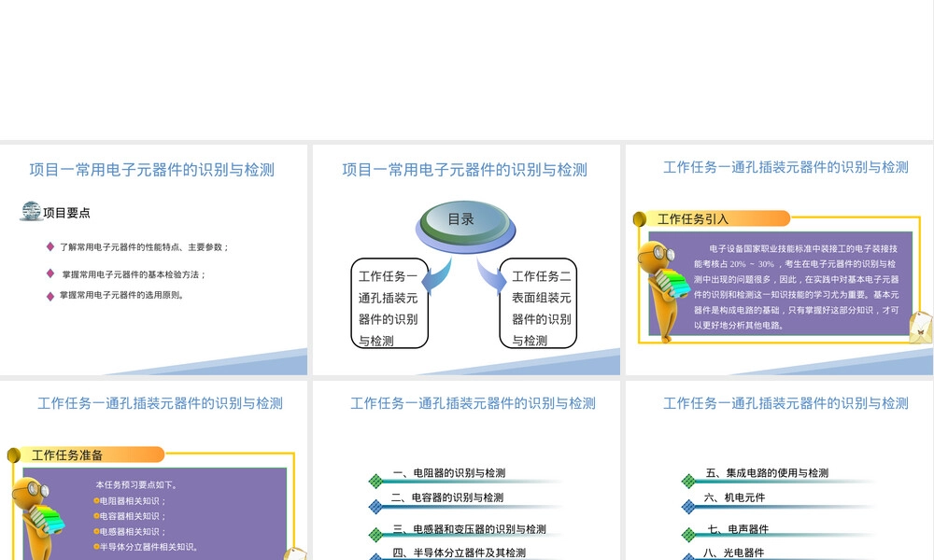The image size is (934, 560).
Task: Click the green diamond beside 五、集成电路的使用与检测
Action: pos(688,481)
